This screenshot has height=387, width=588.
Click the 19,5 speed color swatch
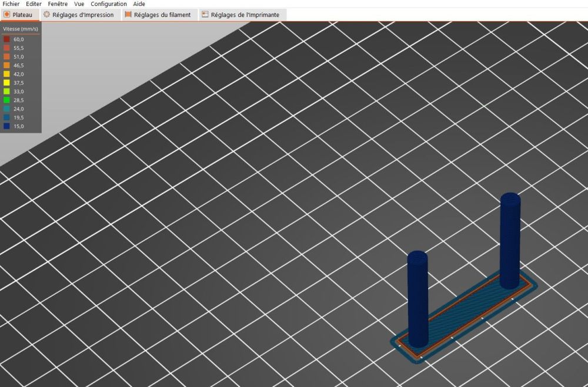[6, 117]
